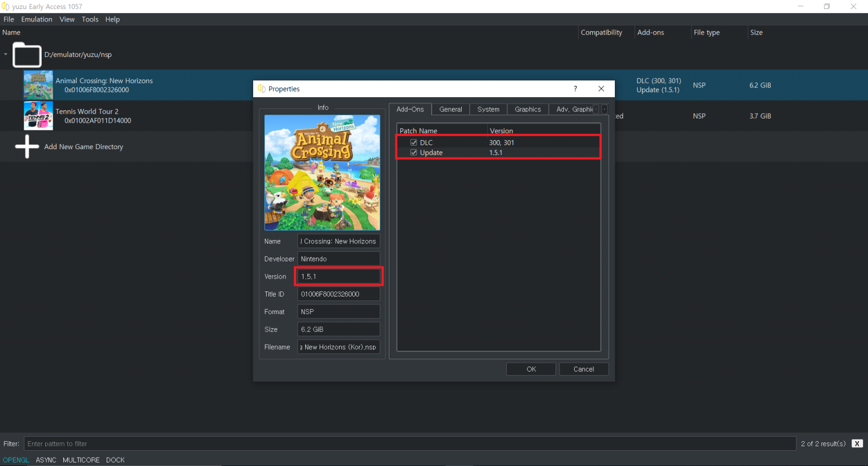Switch to the General tab
868x466 pixels.
pyautogui.click(x=450, y=110)
